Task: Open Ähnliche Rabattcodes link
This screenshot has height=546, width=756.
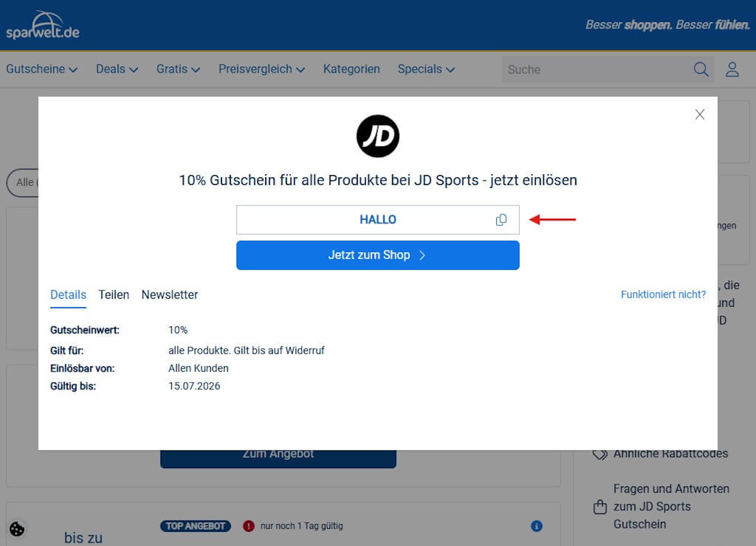Action: click(x=670, y=453)
